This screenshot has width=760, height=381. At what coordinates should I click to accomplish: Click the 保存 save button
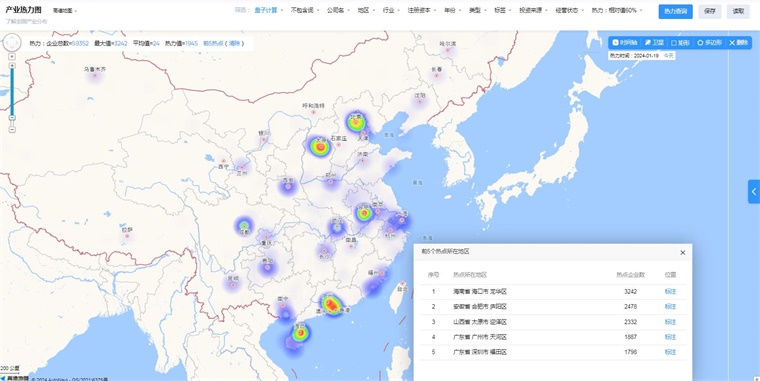point(710,11)
